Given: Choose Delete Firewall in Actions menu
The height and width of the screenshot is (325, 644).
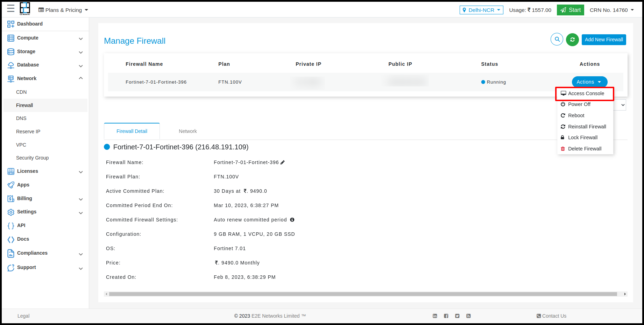Looking at the screenshot, I should pyautogui.click(x=585, y=149).
